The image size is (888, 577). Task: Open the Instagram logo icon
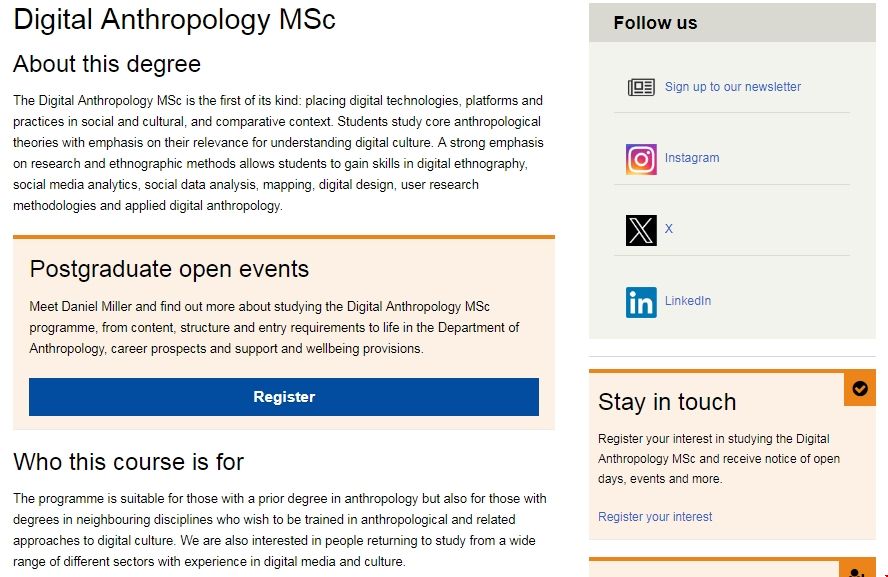[641, 159]
